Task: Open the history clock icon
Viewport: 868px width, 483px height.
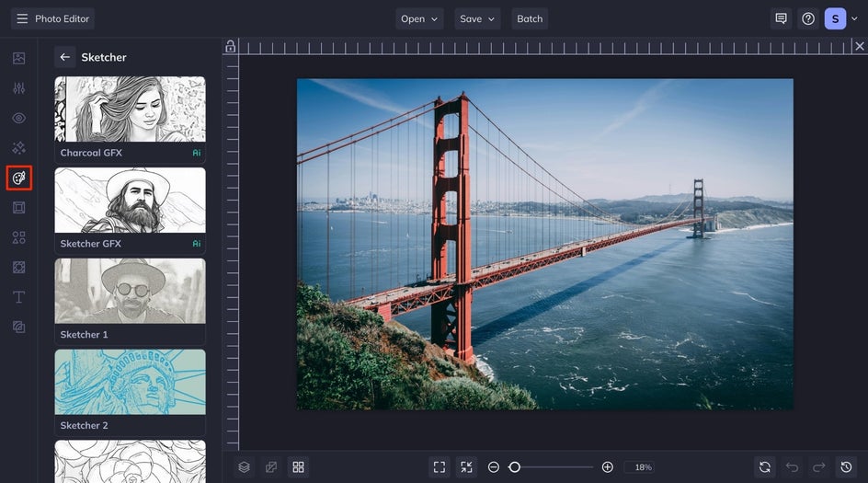Action: coord(846,467)
